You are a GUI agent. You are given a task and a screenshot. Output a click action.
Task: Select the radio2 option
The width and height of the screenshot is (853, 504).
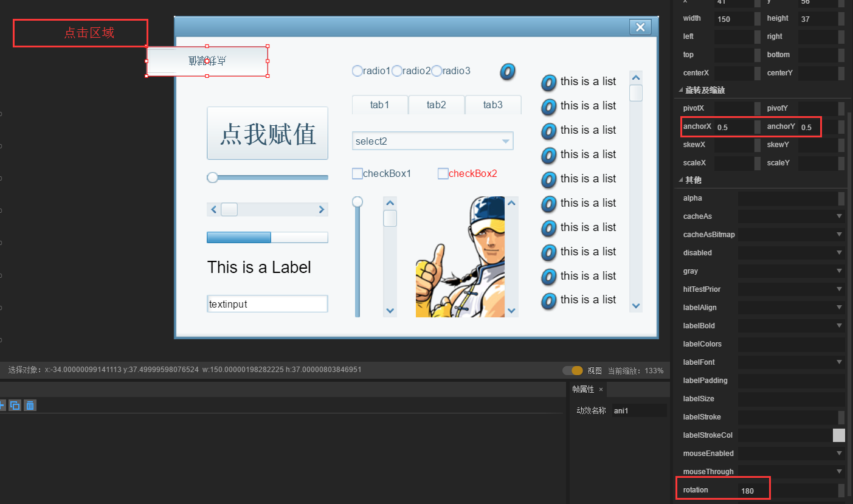tap(397, 71)
